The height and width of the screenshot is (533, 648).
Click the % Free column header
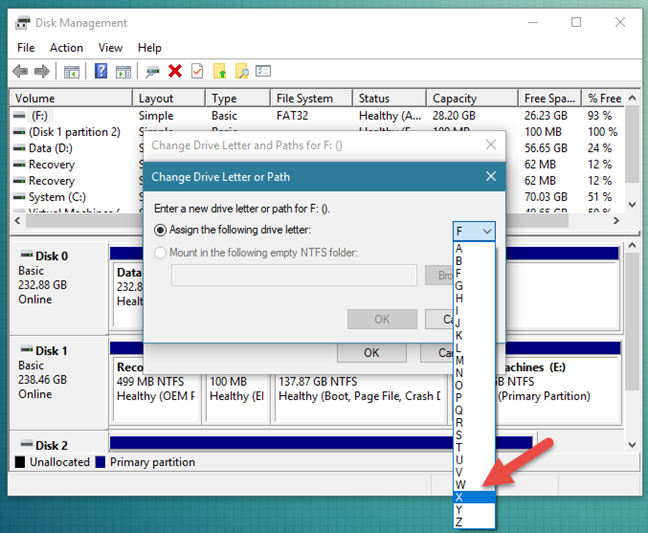(604, 98)
